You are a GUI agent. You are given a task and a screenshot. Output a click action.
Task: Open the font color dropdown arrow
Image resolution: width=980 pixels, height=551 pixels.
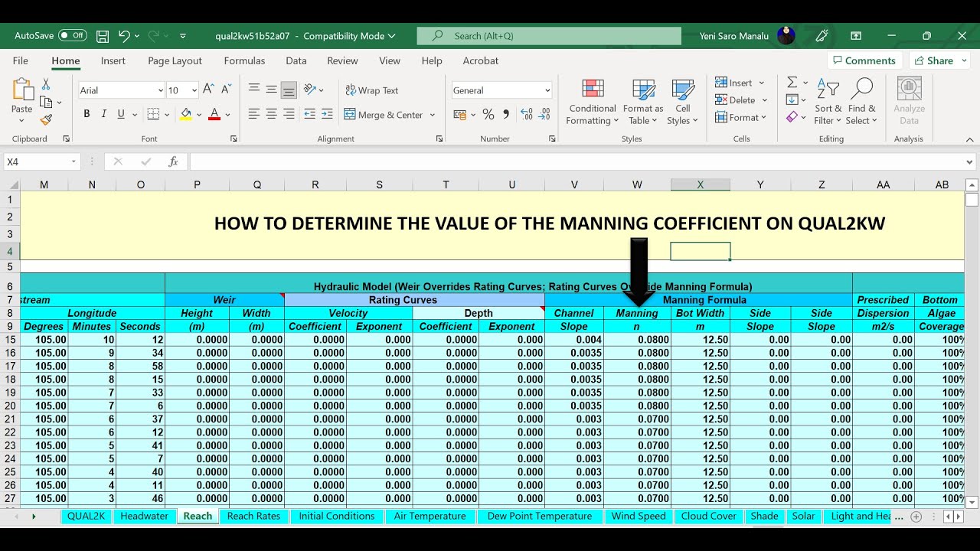click(228, 115)
